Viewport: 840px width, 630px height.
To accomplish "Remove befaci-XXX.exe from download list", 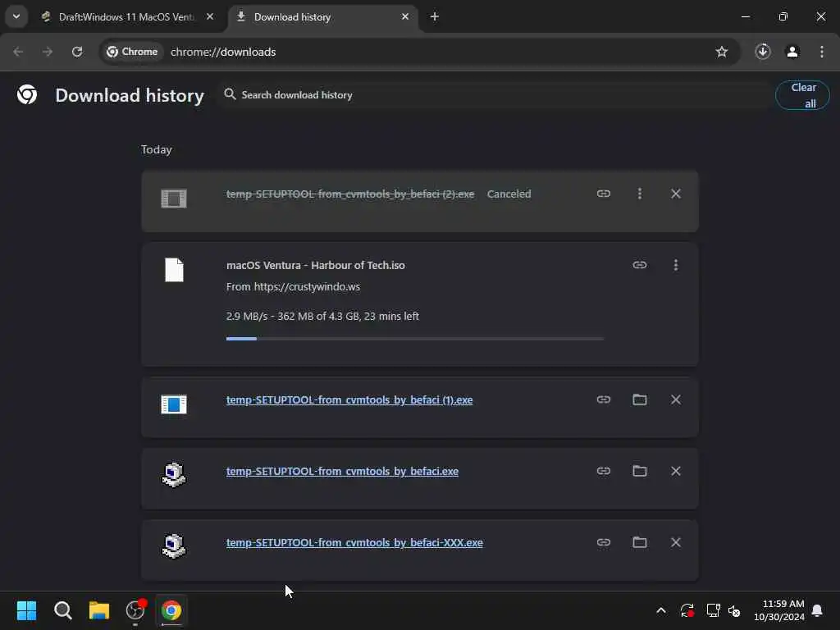I will click(676, 543).
